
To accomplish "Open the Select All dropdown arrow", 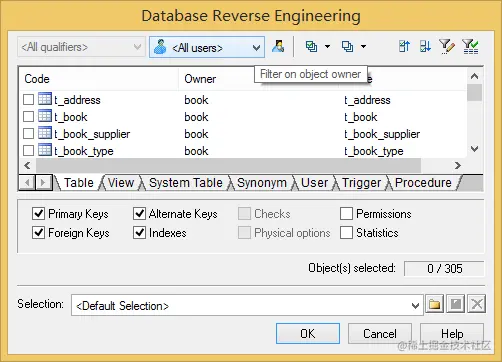I will pyautogui.click(x=327, y=47).
